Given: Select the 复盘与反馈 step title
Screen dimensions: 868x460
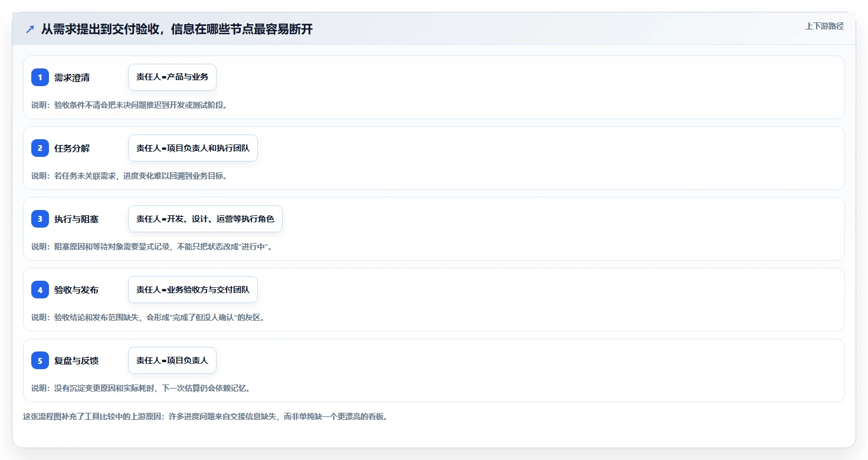Looking at the screenshot, I should [77, 360].
